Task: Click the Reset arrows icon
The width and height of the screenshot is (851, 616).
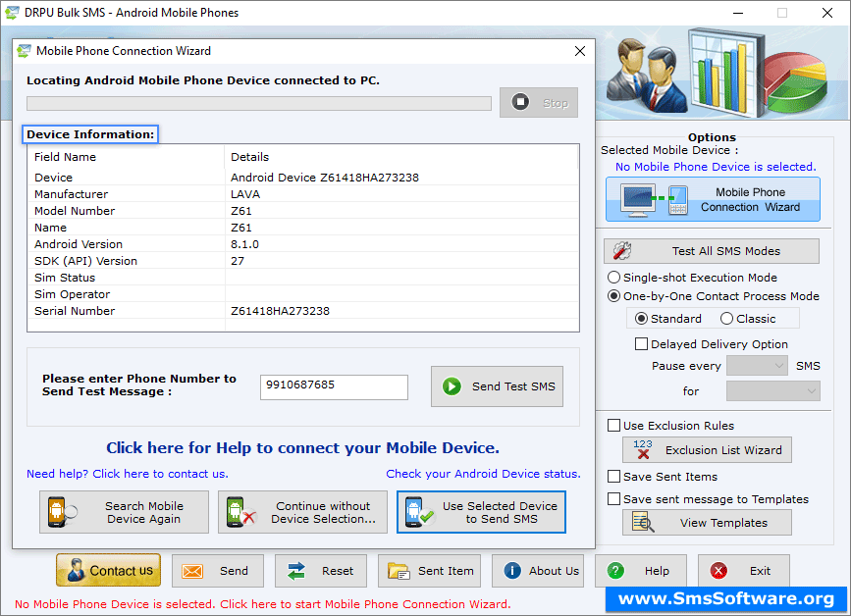Action: (296, 571)
